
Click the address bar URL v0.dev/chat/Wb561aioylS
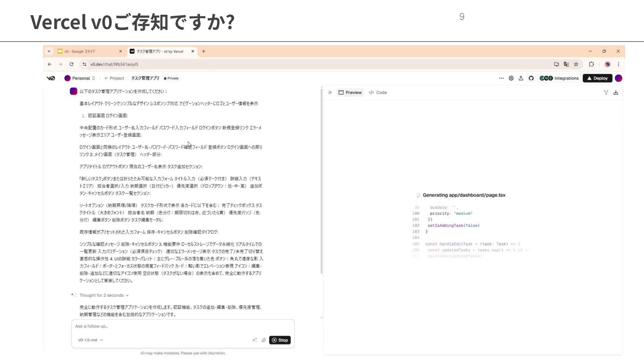coord(114,64)
